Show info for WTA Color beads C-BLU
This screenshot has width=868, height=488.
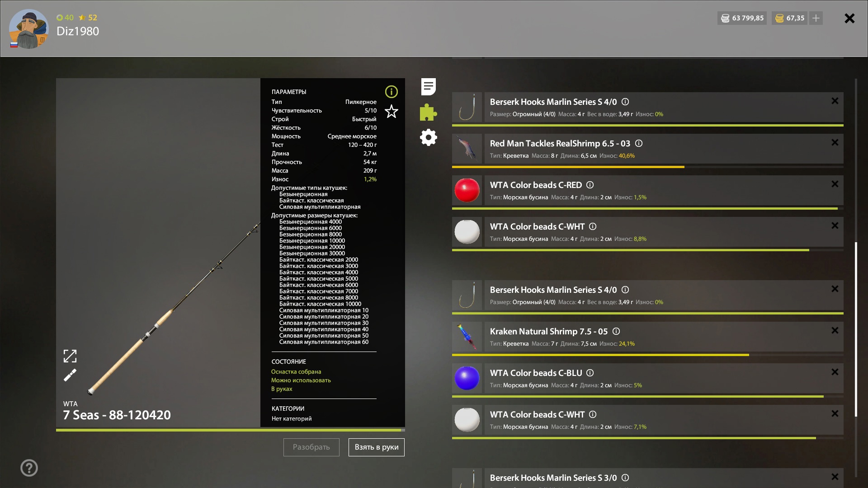[x=590, y=373]
